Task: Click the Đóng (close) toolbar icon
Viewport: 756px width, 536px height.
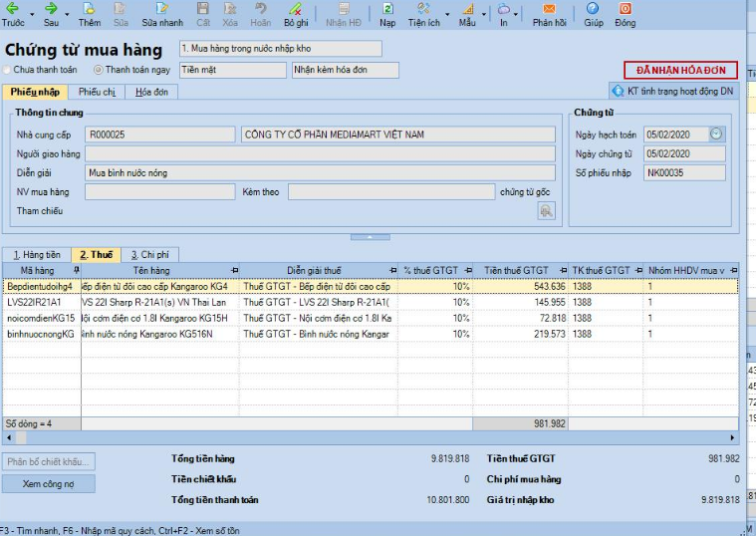Action: (x=625, y=8)
